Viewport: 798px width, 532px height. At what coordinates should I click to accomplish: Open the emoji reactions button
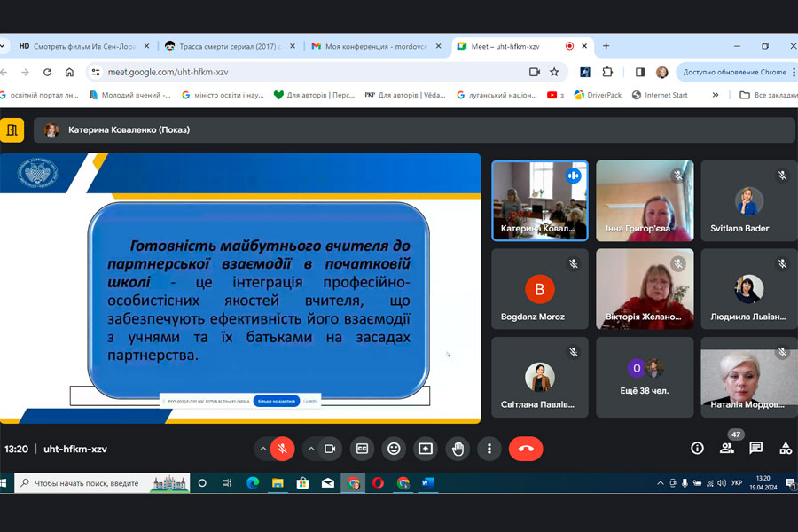click(394, 449)
